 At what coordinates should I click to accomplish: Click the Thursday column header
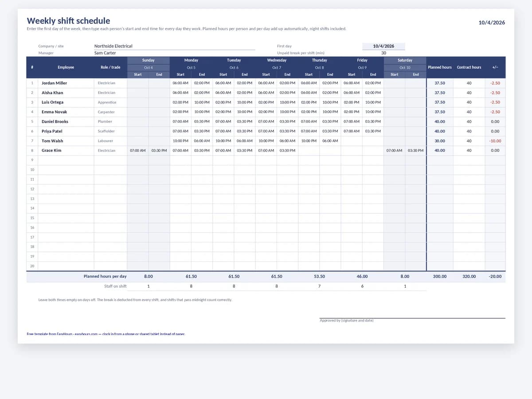coord(319,60)
